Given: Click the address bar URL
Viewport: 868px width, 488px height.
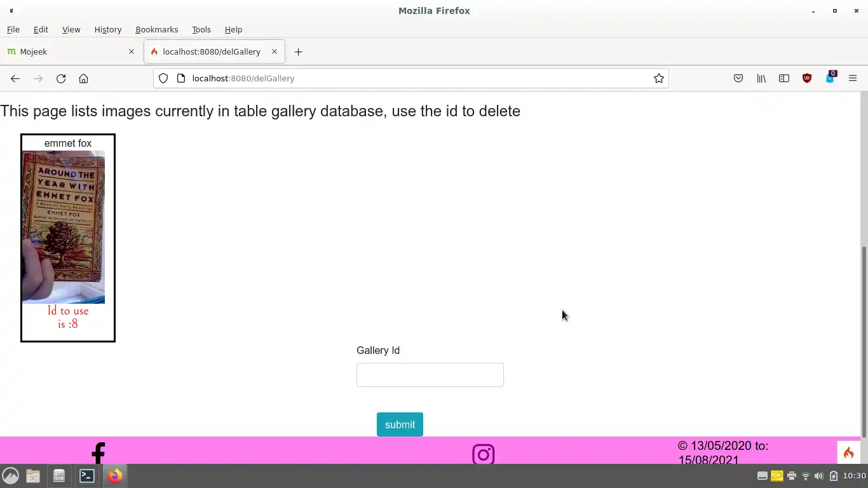Looking at the screenshot, I should (243, 78).
